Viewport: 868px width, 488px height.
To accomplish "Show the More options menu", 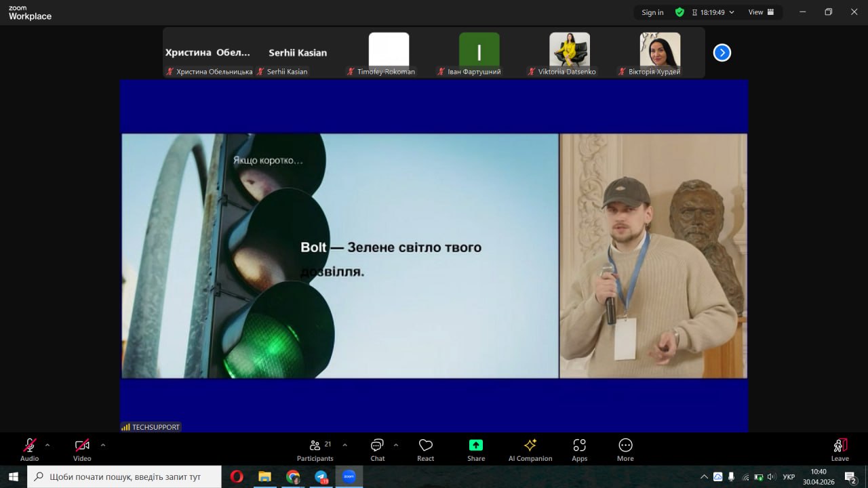I will point(625,449).
